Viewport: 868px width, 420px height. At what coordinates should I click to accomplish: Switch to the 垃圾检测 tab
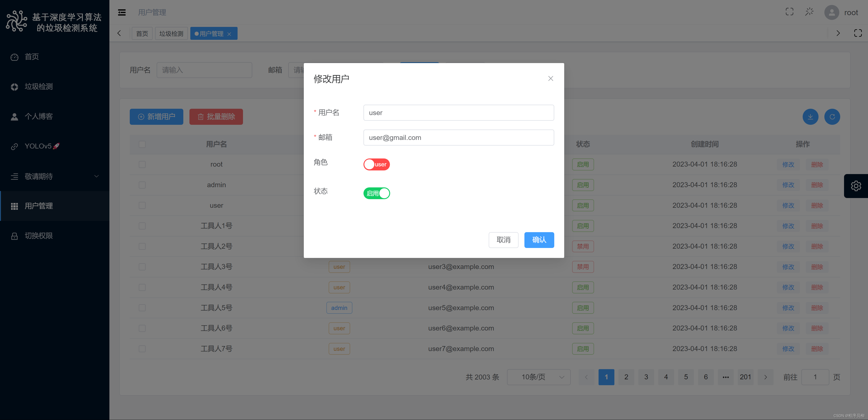[171, 33]
